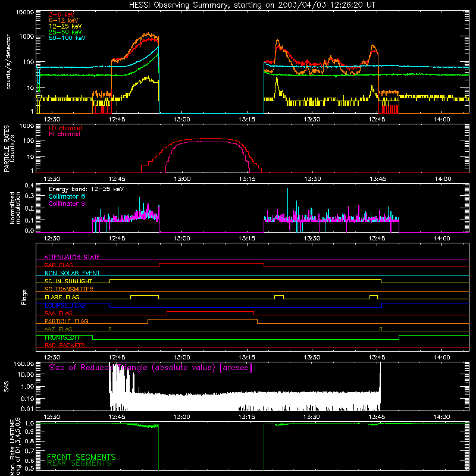The width and height of the screenshot is (476, 476).
Task: Click the NON SOLAR EVENT flag label
Action: (72, 273)
